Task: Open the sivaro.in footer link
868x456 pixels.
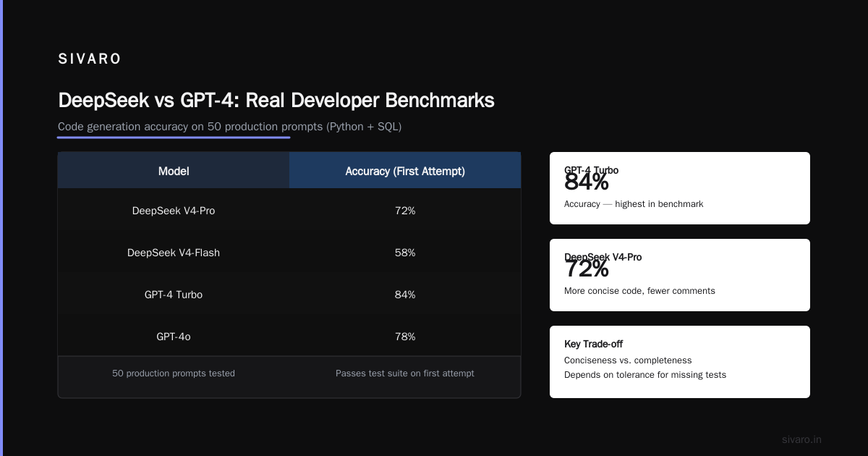Action: [801, 439]
